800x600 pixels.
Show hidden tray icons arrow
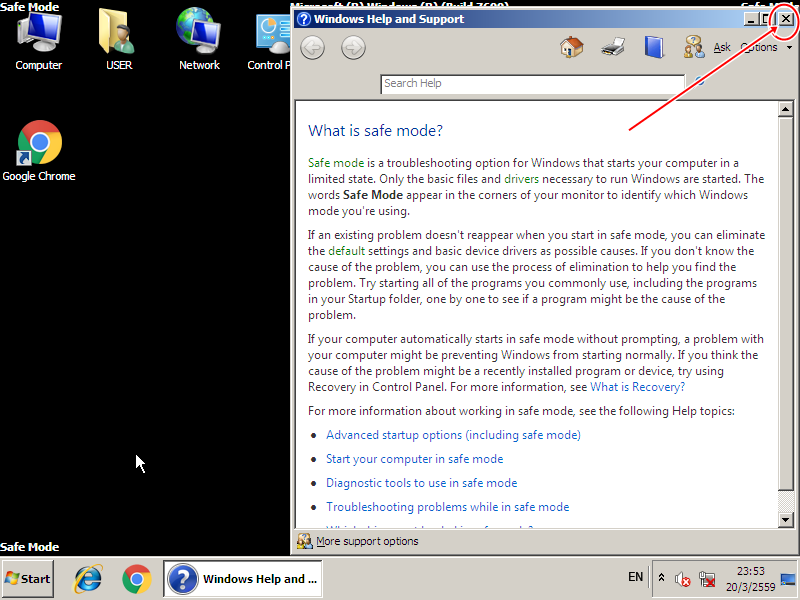[661, 578]
